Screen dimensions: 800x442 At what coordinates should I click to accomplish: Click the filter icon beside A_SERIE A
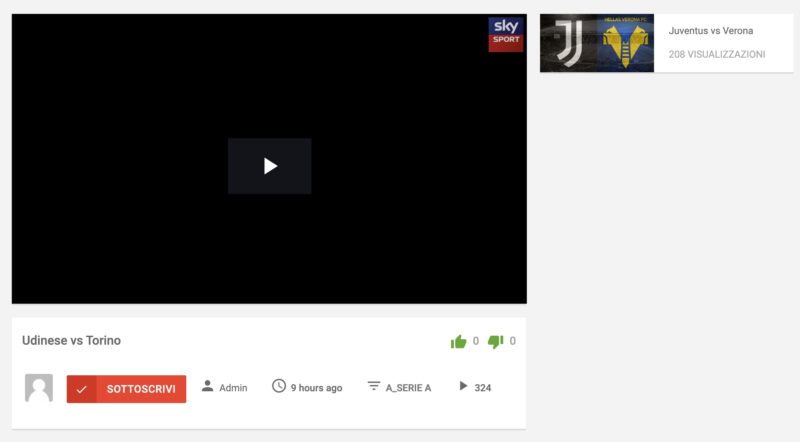[x=374, y=386]
